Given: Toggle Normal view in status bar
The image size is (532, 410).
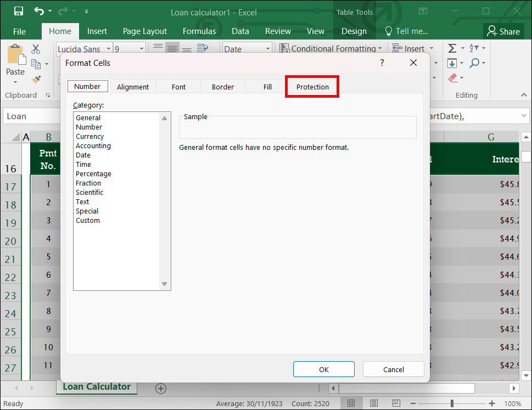Looking at the screenshot, I should point(351,404).
